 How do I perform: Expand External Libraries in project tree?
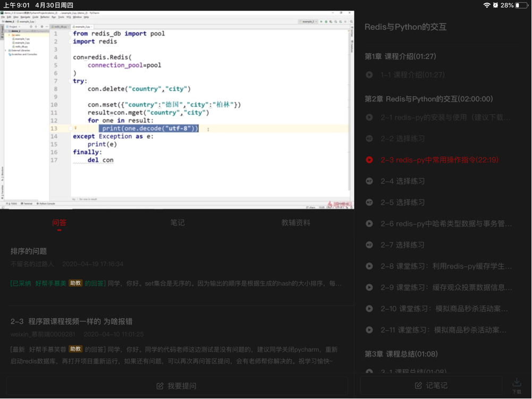click(5, 50)
